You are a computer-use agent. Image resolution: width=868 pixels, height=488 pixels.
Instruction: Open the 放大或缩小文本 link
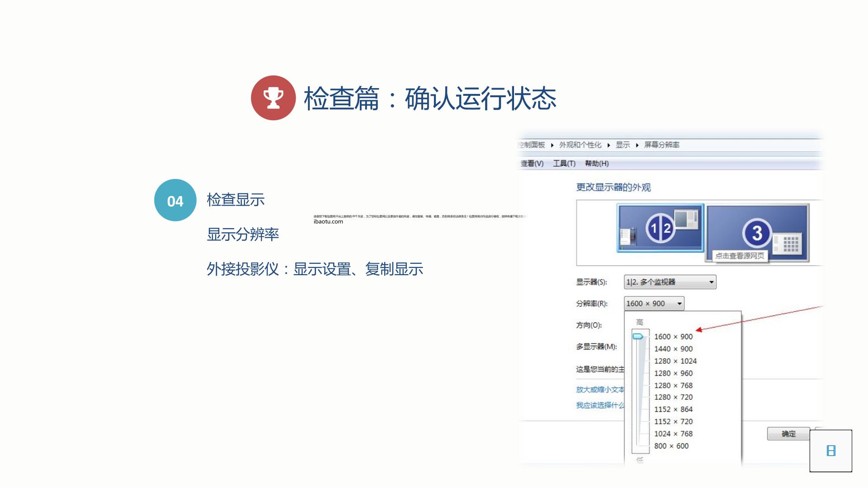pyautogui.click(x=600, y=389)
